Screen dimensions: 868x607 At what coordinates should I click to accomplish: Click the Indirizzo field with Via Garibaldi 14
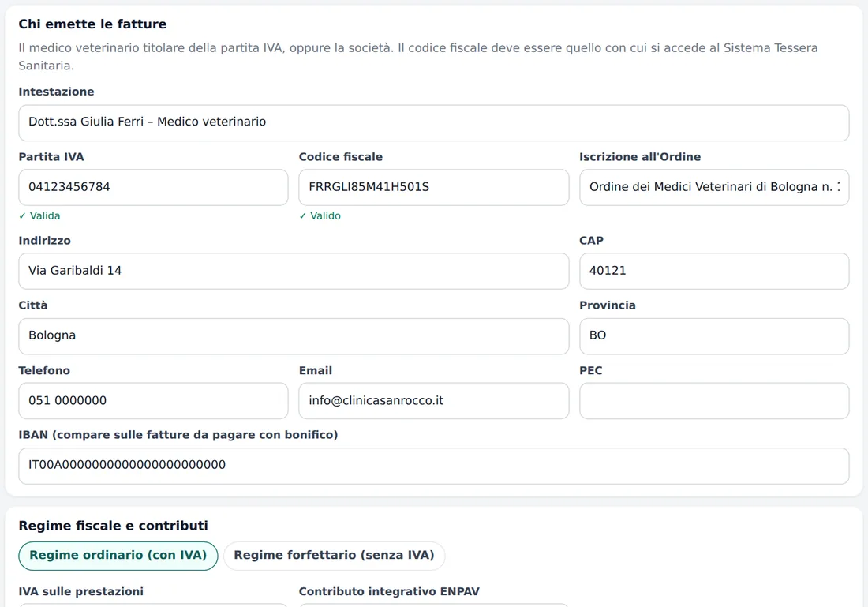coord(294,271)
